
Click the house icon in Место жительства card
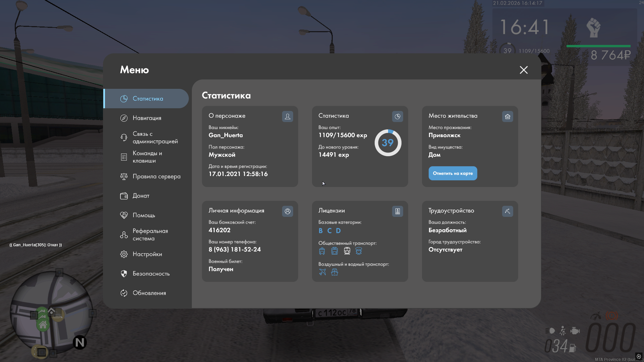point(507,116)
